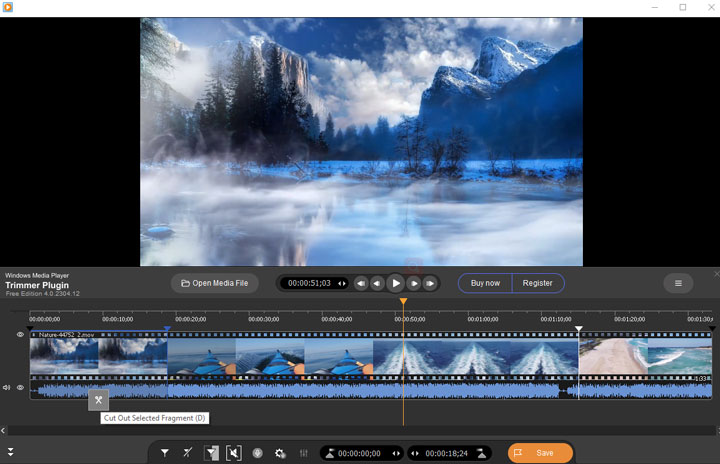
Task: Click the orange playhead marker
Action: pos(403,301)
